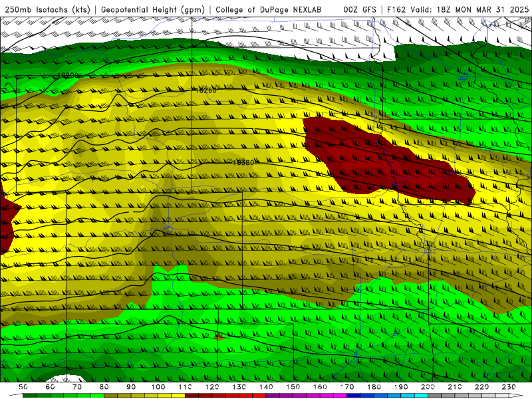Click the 100 value on the color scale

[158, 387]
